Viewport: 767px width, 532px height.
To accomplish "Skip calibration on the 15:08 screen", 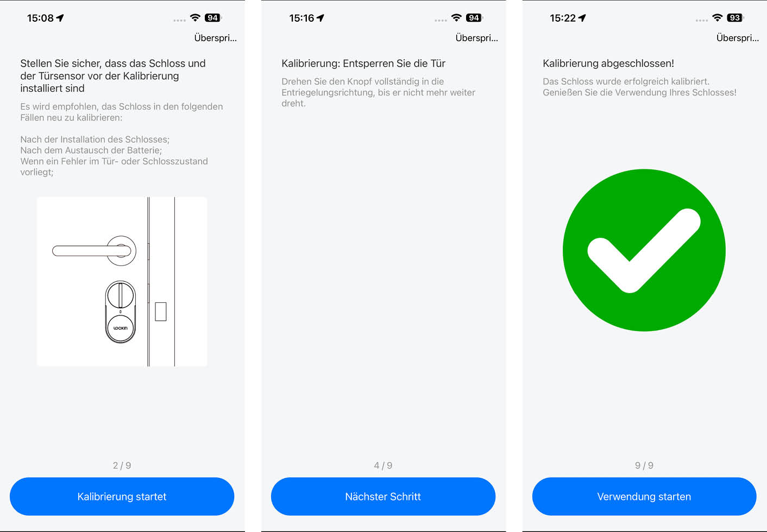I will pyautogui.click(x=216, y=38).
